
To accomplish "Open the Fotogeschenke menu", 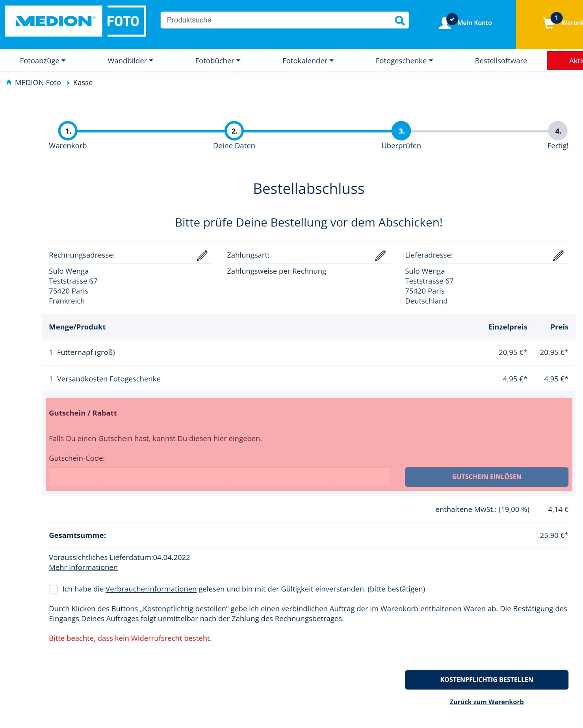I will (404, 61).
